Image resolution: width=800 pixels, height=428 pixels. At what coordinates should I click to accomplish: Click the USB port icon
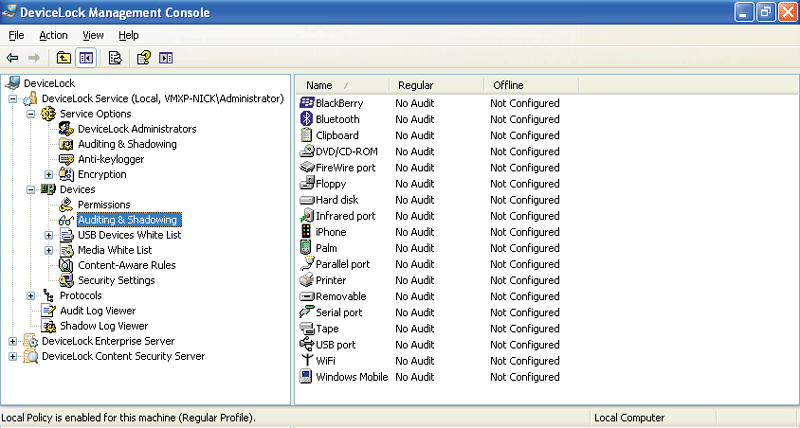tap(306, 345)
